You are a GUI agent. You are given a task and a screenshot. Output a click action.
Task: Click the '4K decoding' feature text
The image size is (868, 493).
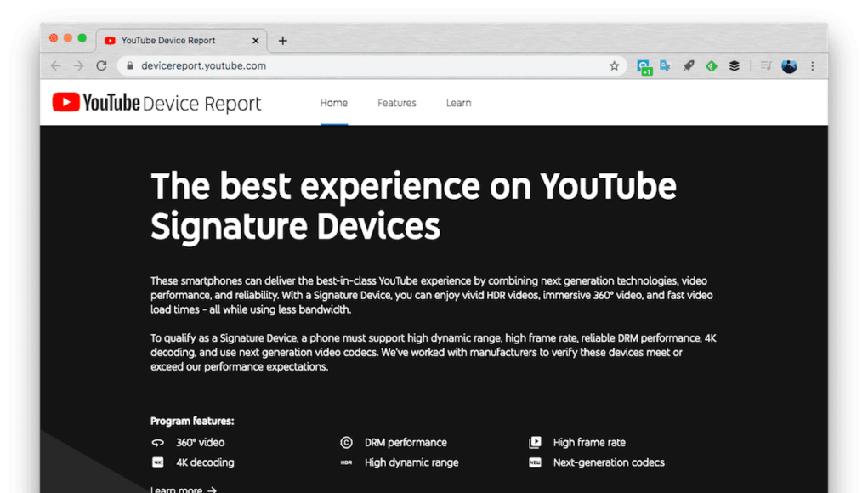coord(205,462)
